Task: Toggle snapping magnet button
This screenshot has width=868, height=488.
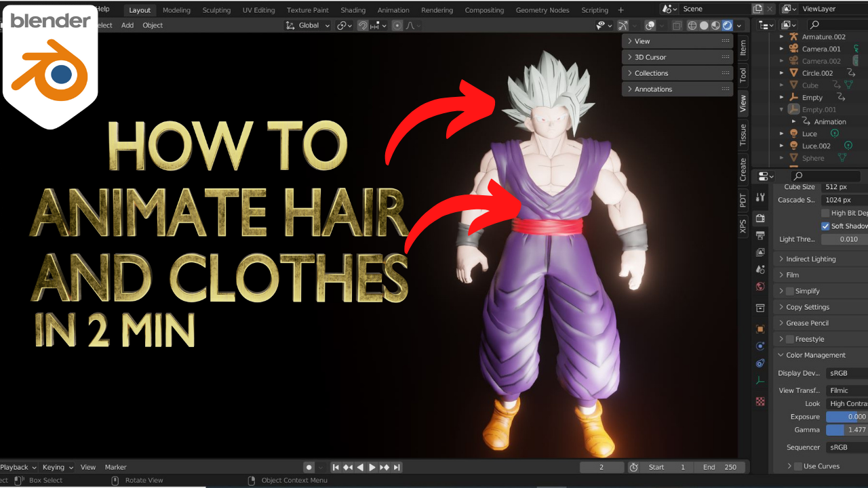Action: click(363, 26)
